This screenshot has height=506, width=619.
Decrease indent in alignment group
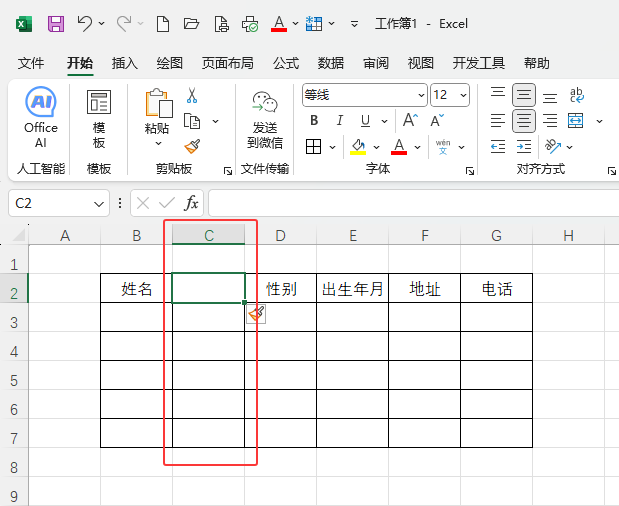498,147
